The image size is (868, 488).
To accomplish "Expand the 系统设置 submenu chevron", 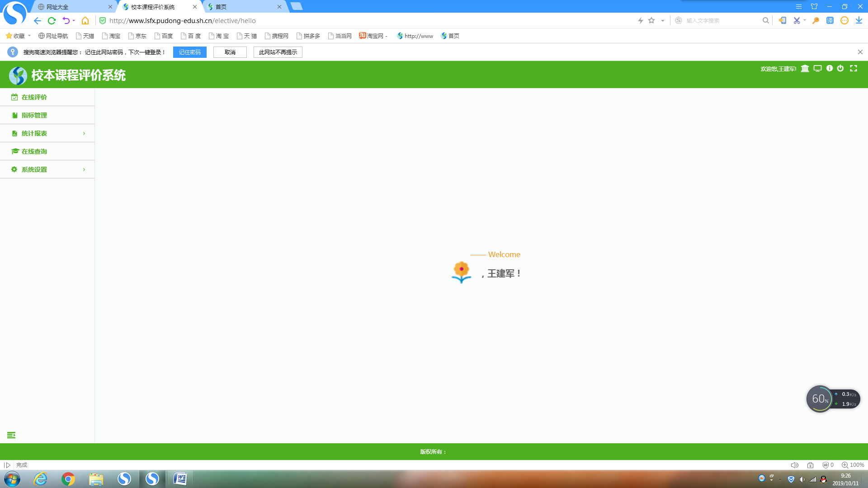I will (84, 169).
